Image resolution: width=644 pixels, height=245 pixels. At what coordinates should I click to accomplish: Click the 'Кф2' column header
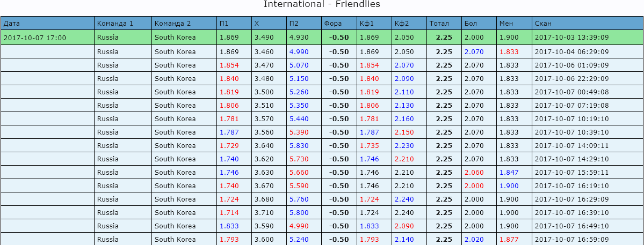coord(401,23)
